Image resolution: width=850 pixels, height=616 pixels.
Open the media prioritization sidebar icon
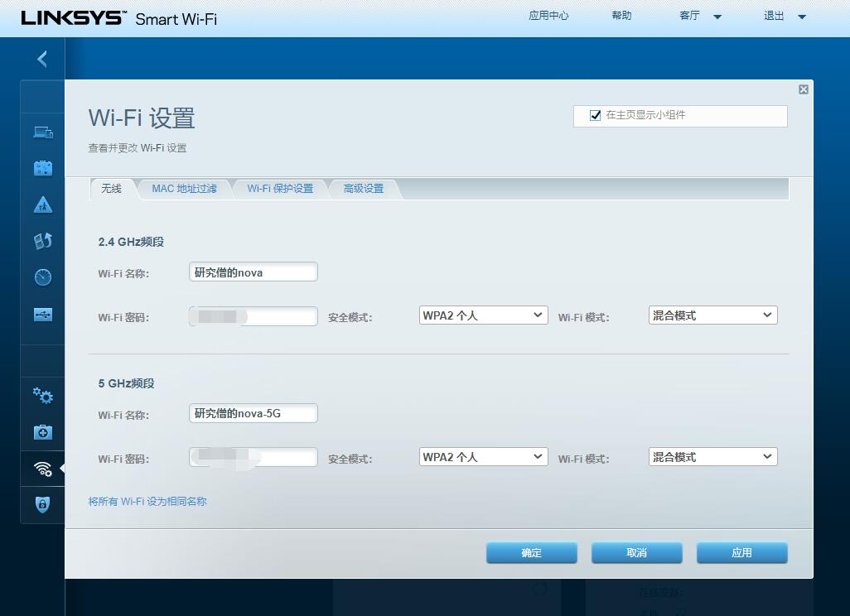click(43, 241)
